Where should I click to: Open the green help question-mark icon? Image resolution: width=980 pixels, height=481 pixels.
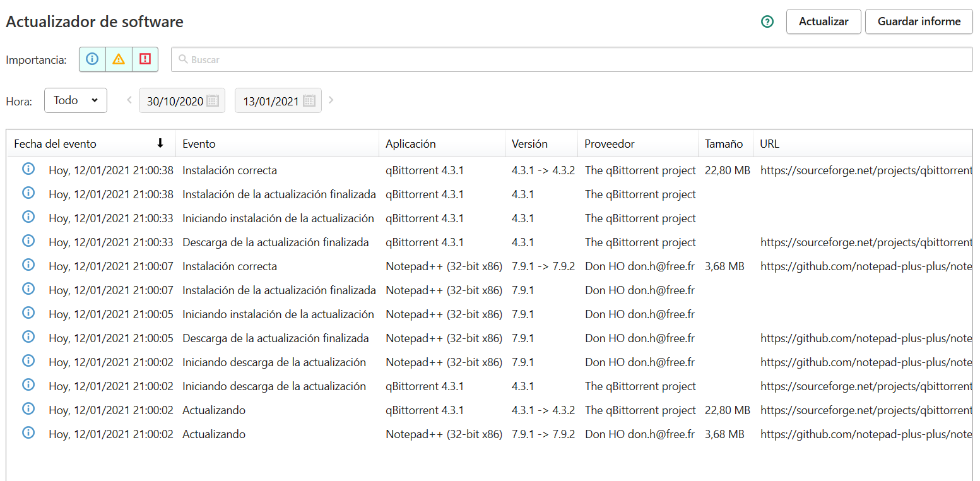click(x=767, y=21)
